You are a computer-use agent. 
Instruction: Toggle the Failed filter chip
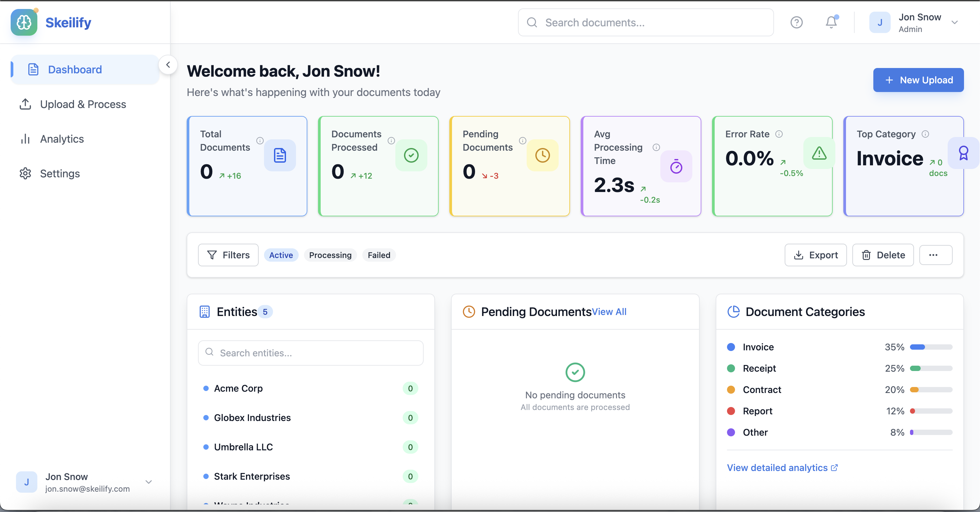pyautogui.click(x=379, y=255)
